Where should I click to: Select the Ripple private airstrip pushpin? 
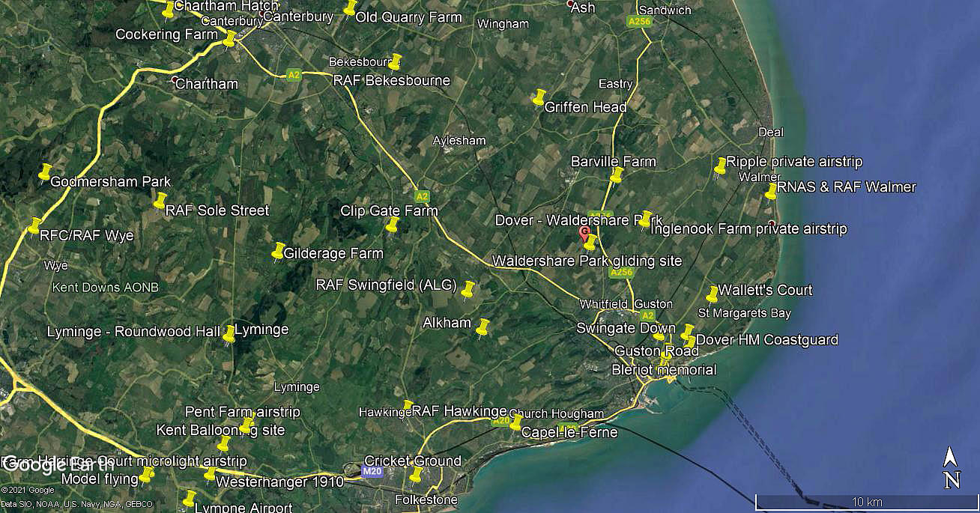(x=720, y=166)
